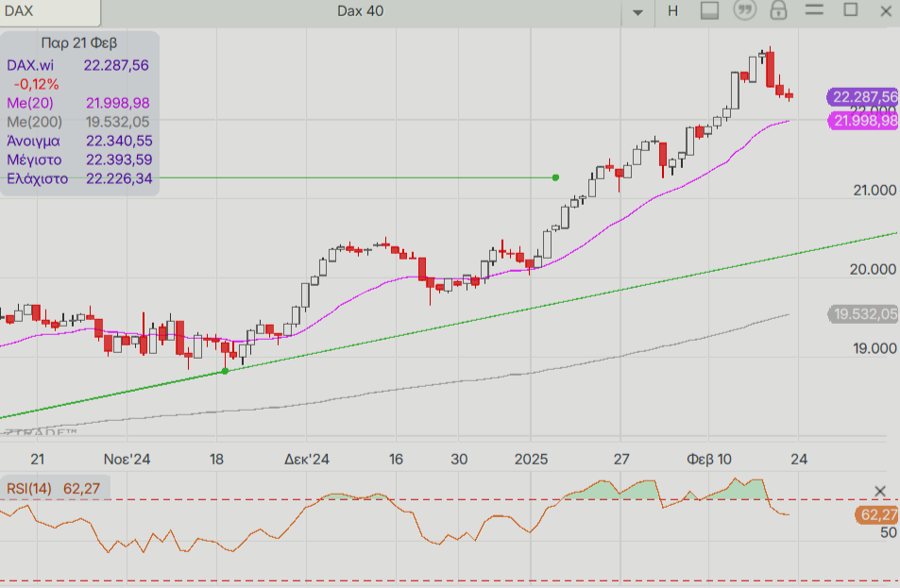900x588 pixels.
Task: Click the magenta 21.998,98 axis tag
Action: click(x=864, y=121)
